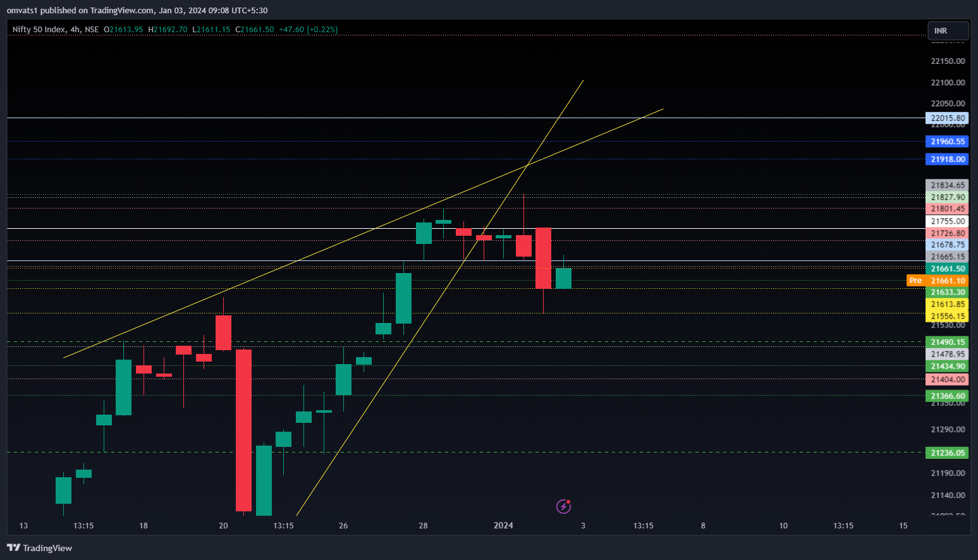978x560 pixels.
Task: Select the large red candle on the 20th
Action: pos(243,430)
